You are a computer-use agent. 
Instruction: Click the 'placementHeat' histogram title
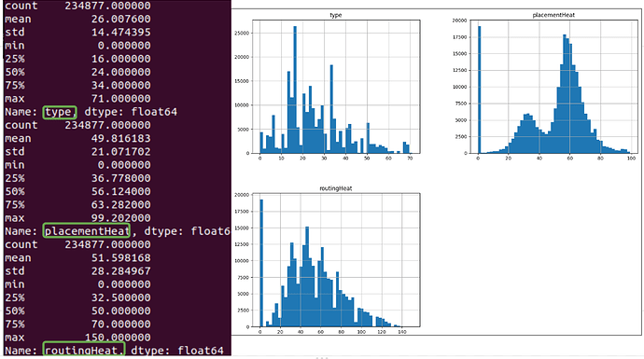click(x=553, y=15)
